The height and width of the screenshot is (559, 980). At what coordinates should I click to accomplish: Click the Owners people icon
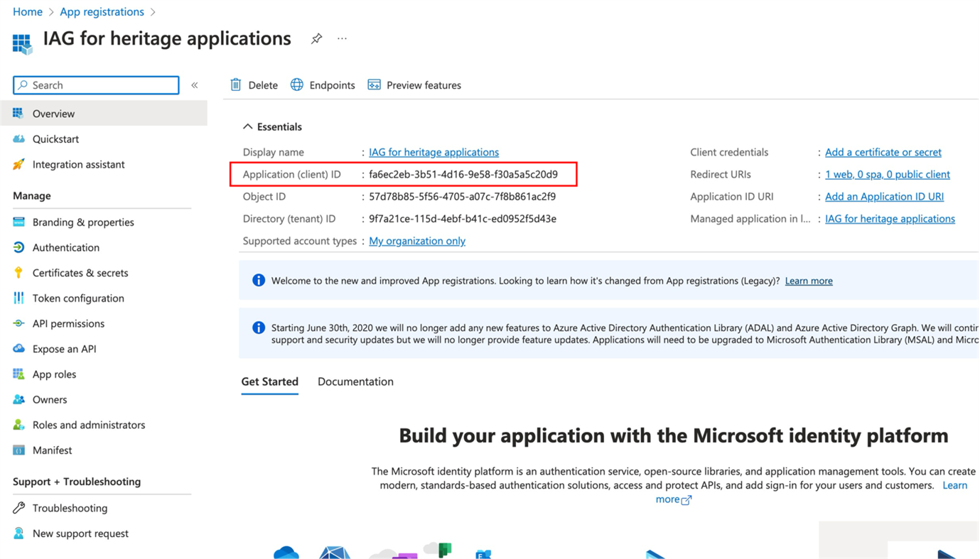pos(18,399)
